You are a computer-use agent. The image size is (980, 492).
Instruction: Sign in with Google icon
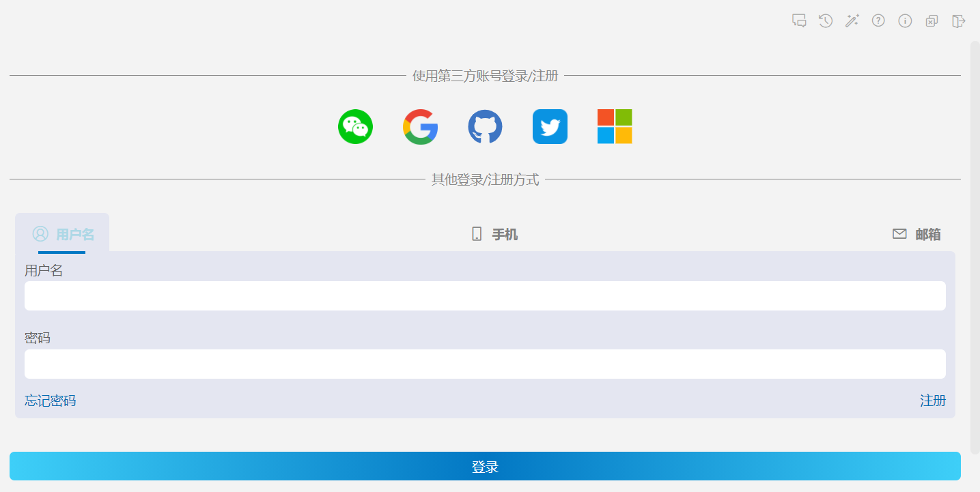pyautogui.click(x=420, y=126)
